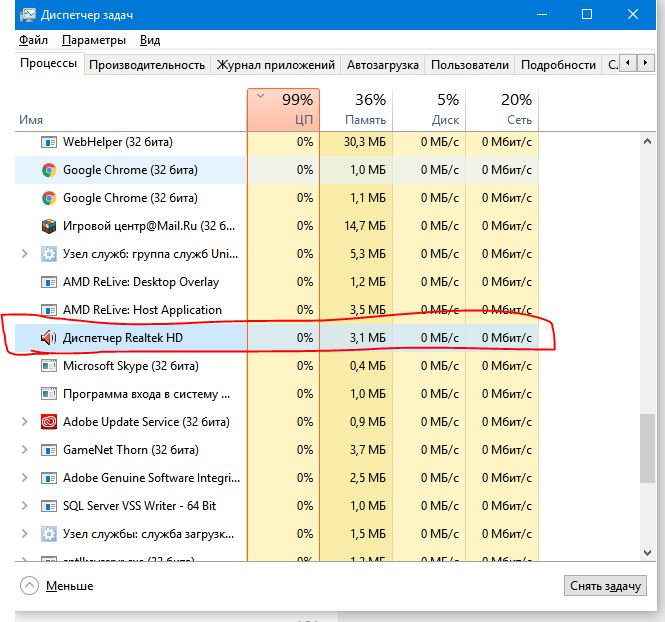
Task: Sort by the Диск column header
Action: coord(429,110)
